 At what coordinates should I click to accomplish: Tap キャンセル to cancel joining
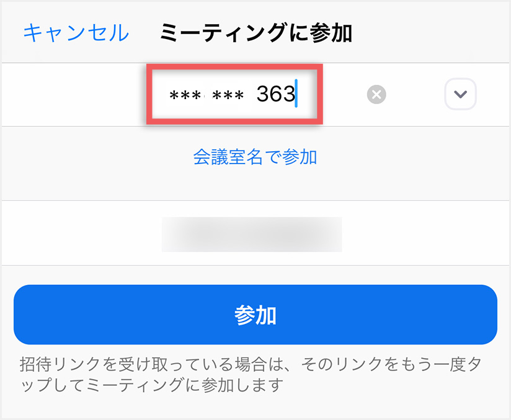point(76,33)
